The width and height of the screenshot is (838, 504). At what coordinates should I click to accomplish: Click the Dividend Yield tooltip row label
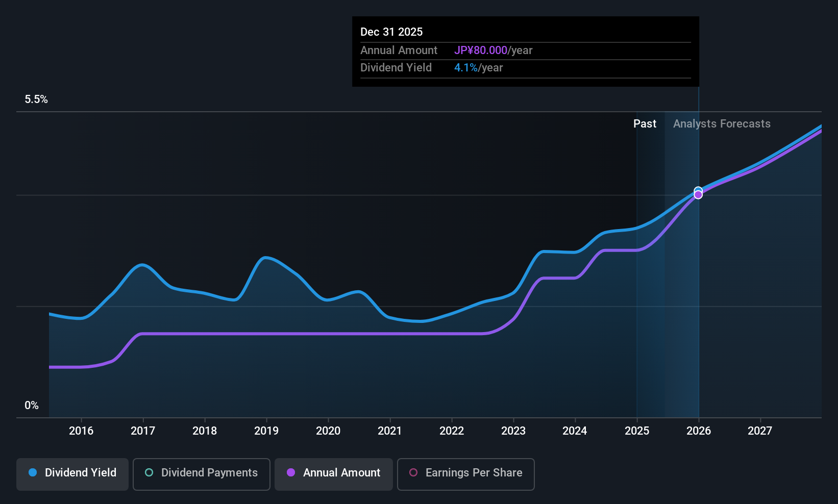pos(396,68)
